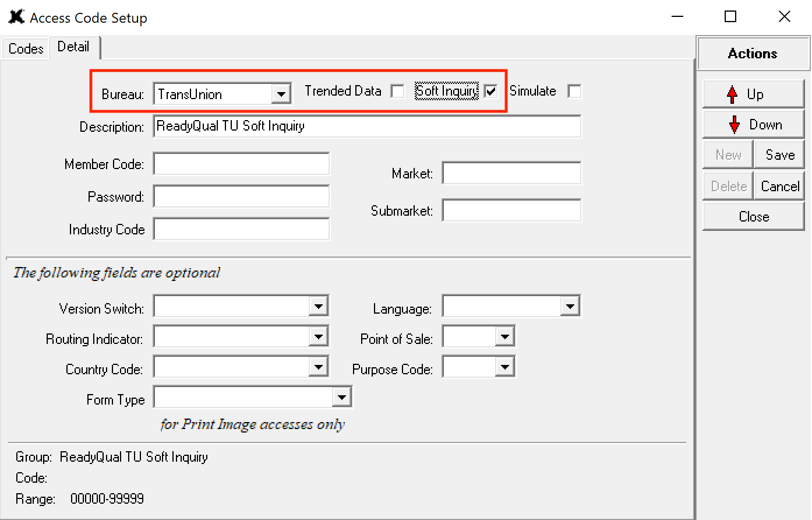Click the Down button with red arrow
The image size is (812, 520).
point(753,124)
